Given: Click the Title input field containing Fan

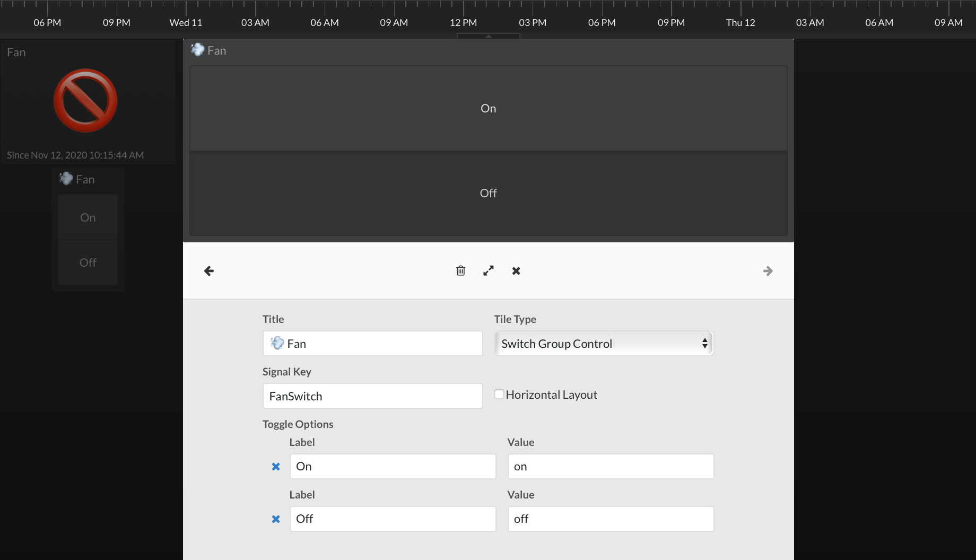Looking at the screenshot, I should tap(372, 344).
